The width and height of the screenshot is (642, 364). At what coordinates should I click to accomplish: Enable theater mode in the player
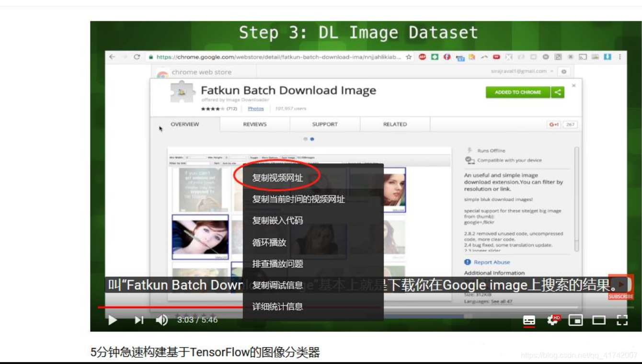coord(599,320)
